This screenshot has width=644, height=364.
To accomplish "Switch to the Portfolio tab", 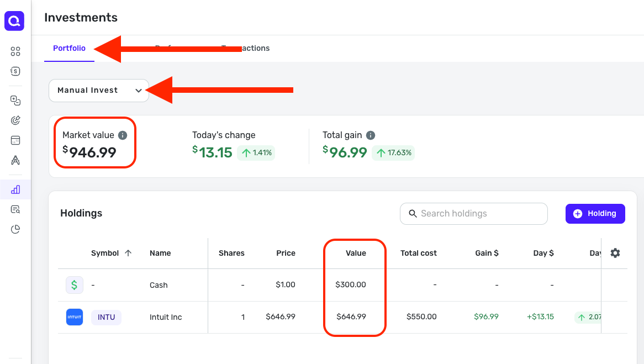I will pos(69,49).
